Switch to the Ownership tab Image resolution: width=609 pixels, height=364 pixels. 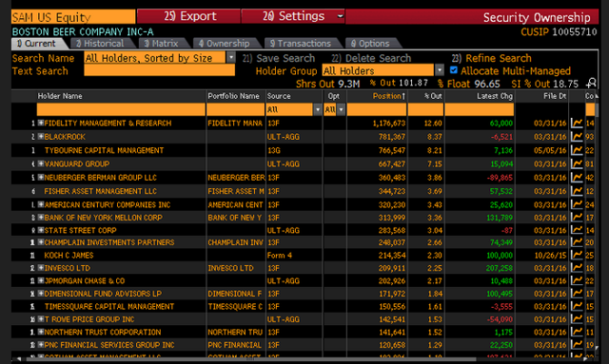pyautogui.click(x=227, y=44)
